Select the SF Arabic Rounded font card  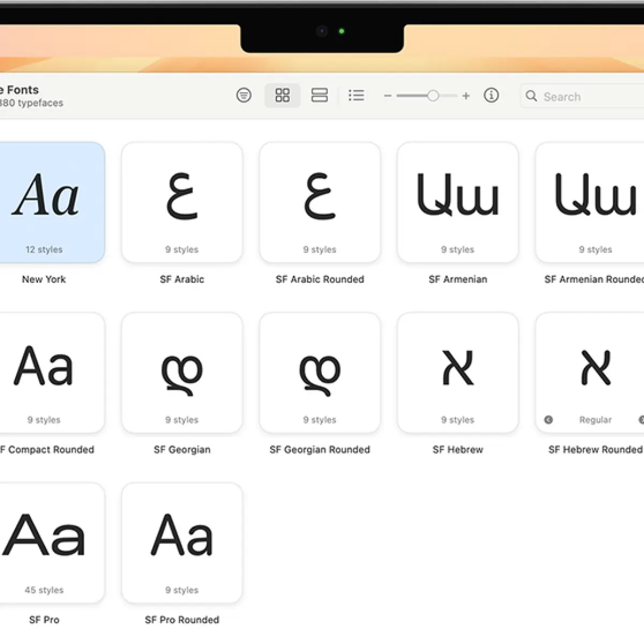point(320,203)
